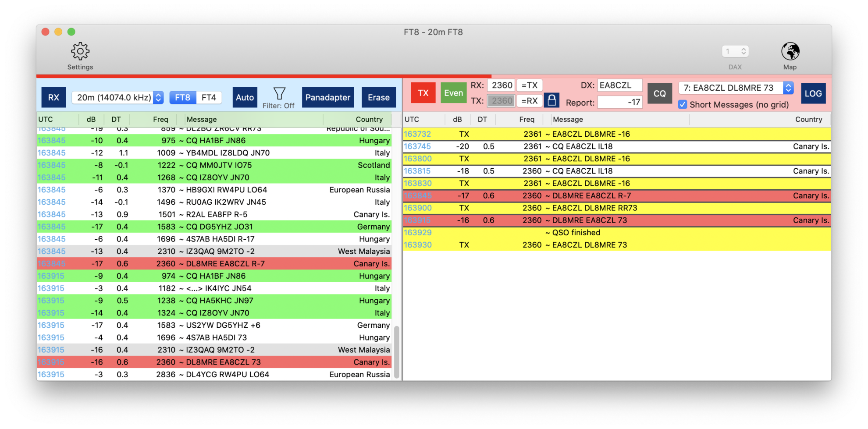Open the 20m (14074.0 kHz) band dropdown
868x429 pixels.
pos(117,97)
